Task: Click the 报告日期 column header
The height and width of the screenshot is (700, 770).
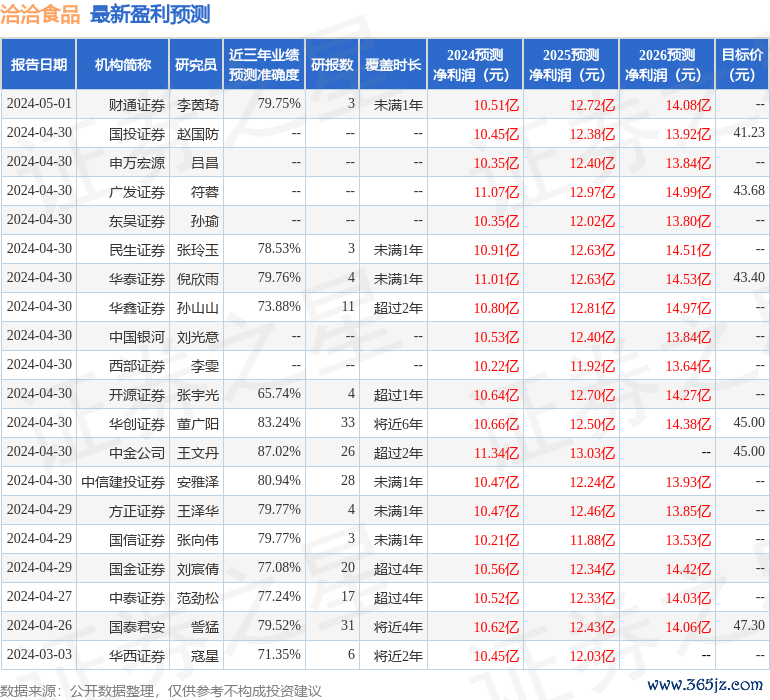Action: click(x=39, y=64)
